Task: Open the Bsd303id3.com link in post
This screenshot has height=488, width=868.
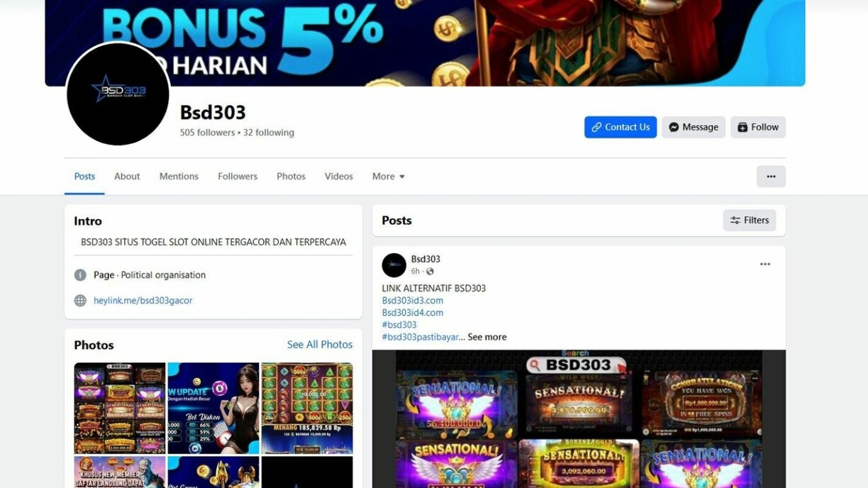Action: (x=413, y=301)
